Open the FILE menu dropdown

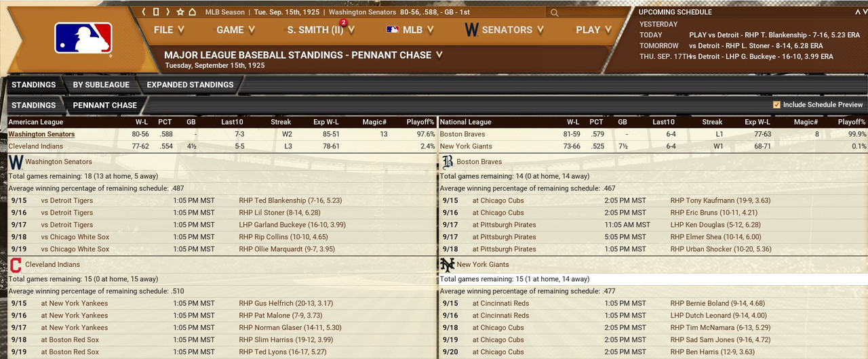pyautogui.click(x=170, y=30)
